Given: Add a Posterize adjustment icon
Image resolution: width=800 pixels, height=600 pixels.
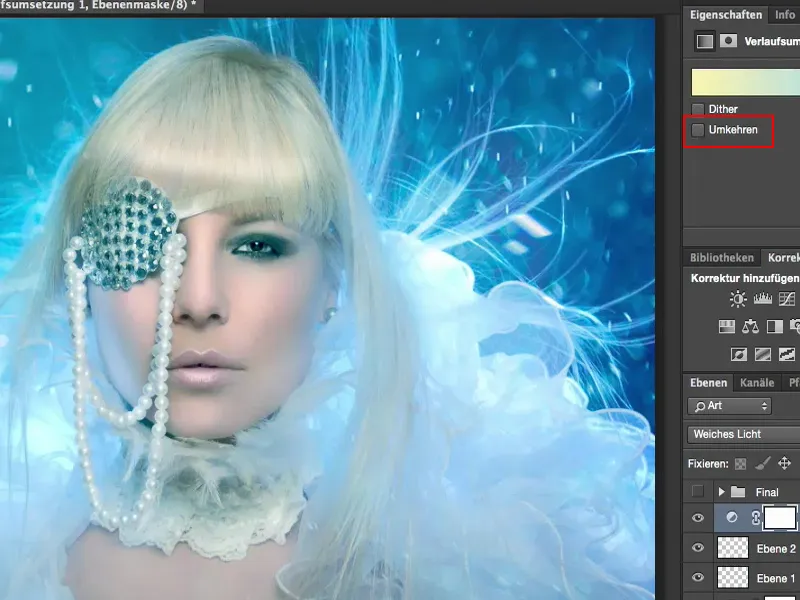Looking at the screenshot, I should [763, 354].
